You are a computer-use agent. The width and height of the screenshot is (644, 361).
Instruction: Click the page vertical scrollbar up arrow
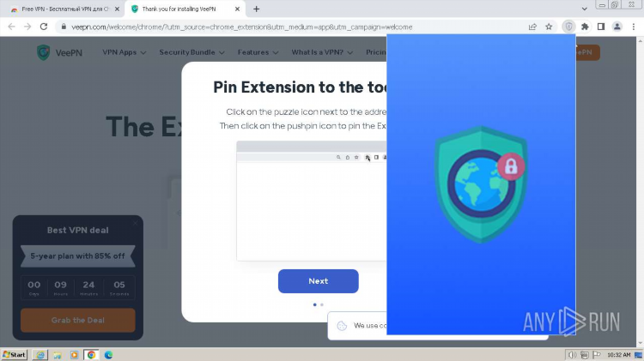(641, 40)
